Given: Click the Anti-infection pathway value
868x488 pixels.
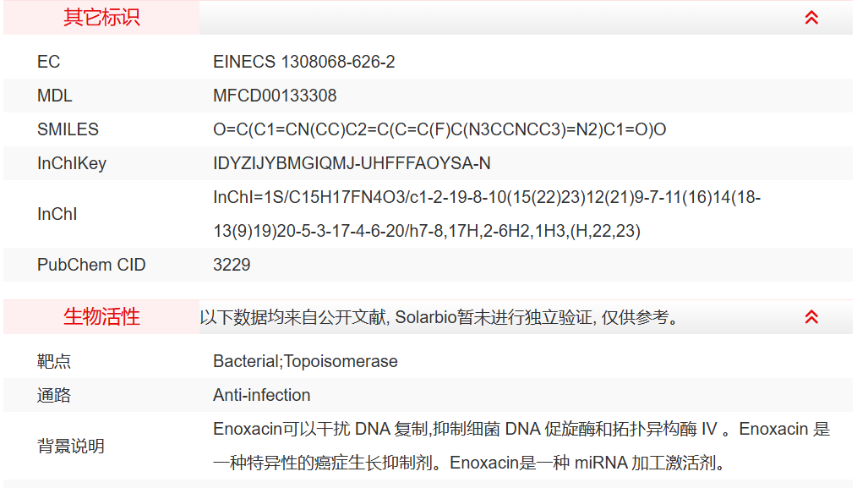Looking at the screenshot, I should (x=261, y=395).
